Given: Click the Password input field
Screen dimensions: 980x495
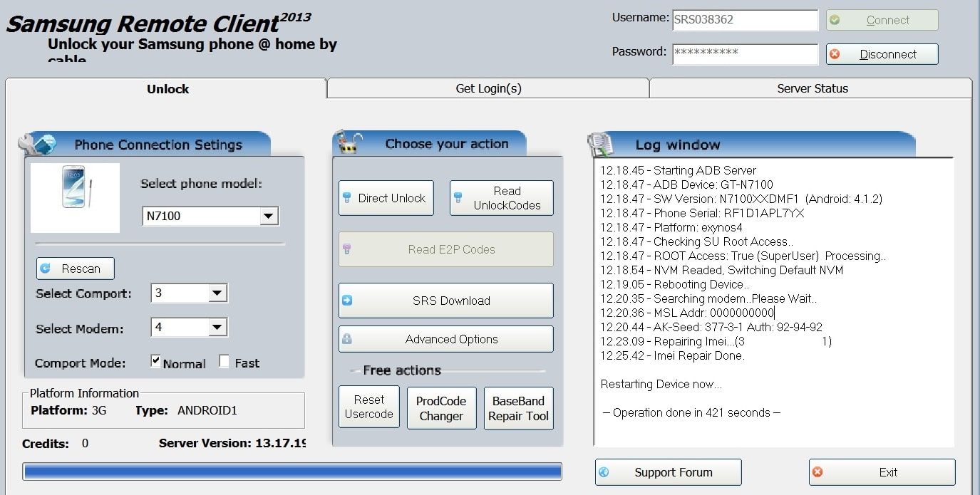Looking at the screenshot, I should (x=745, y=54).
